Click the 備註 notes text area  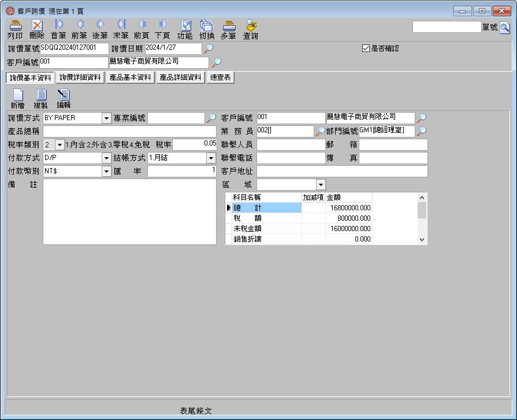pyautogui.click(x=129, y=212)
